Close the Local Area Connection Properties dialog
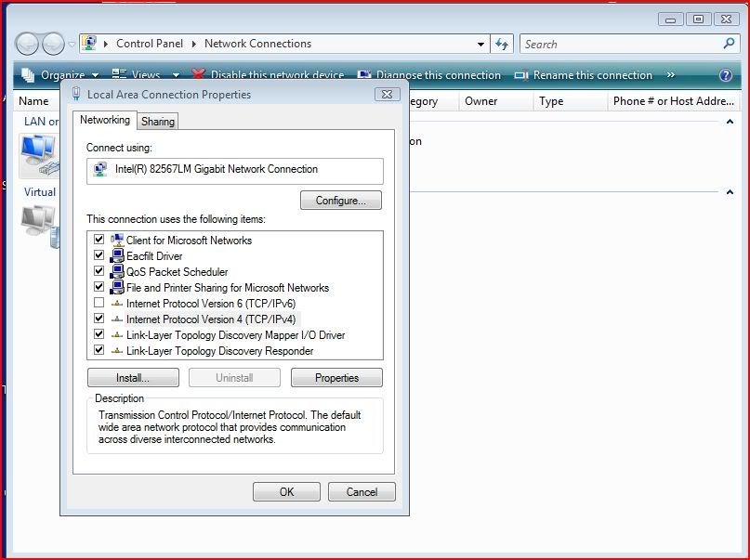This screenshot has width=750, height=560. tap(387, 95)
